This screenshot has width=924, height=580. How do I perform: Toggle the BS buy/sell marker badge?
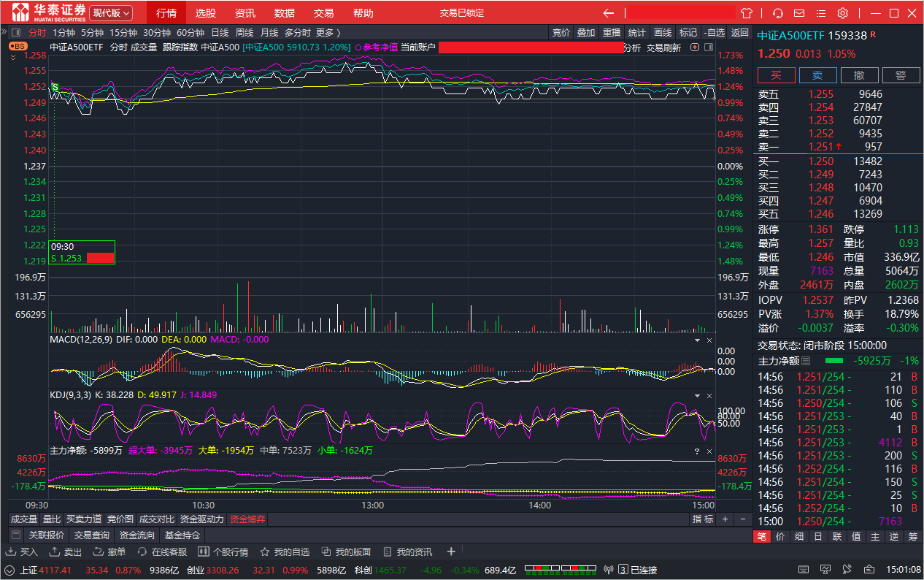point(18,46)
